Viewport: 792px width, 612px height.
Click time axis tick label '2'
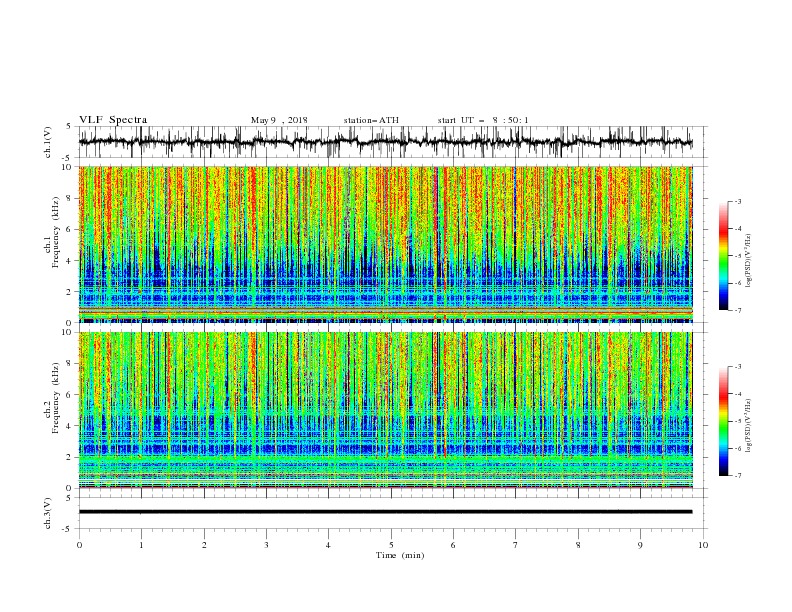tap(204, 545)
